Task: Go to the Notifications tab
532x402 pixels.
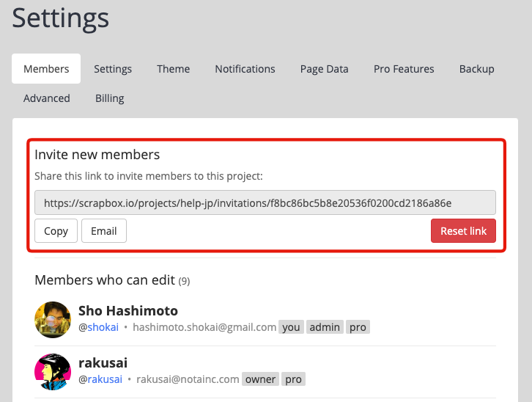Action: pyautogui.click(x=245, y=69)
